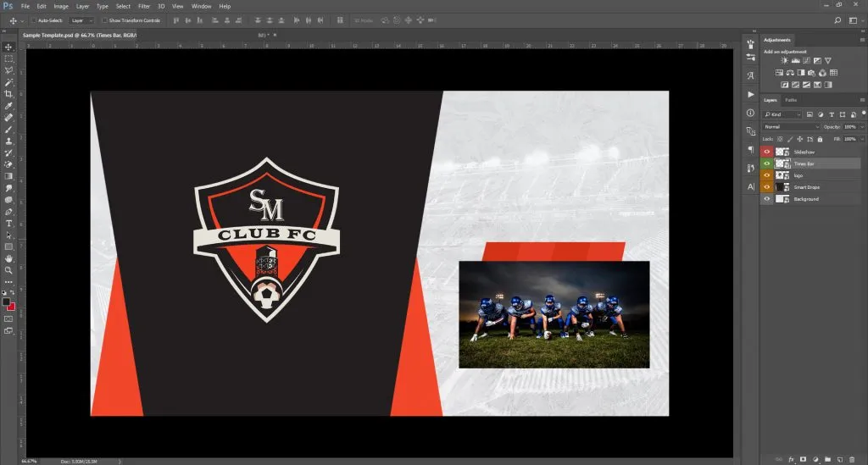Click the red background color swatch
This screenshot has height=465, width=868.
[11, 305]
